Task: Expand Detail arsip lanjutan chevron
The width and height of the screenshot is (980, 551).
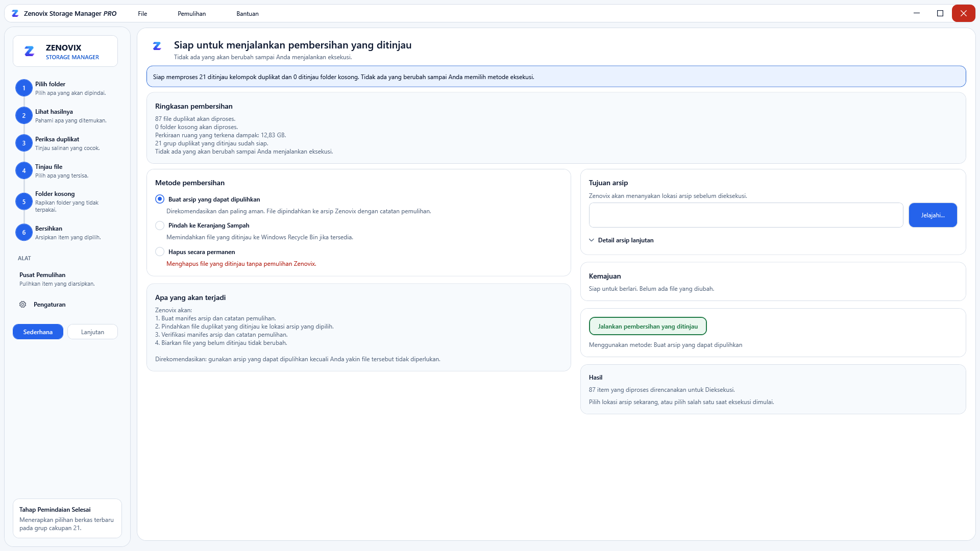Action: 592,240
